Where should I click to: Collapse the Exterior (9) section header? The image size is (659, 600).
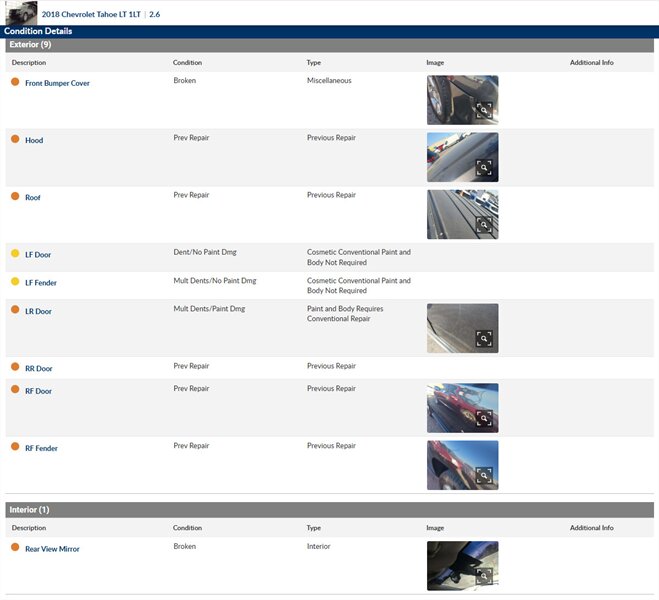click(x=30, y=45)
